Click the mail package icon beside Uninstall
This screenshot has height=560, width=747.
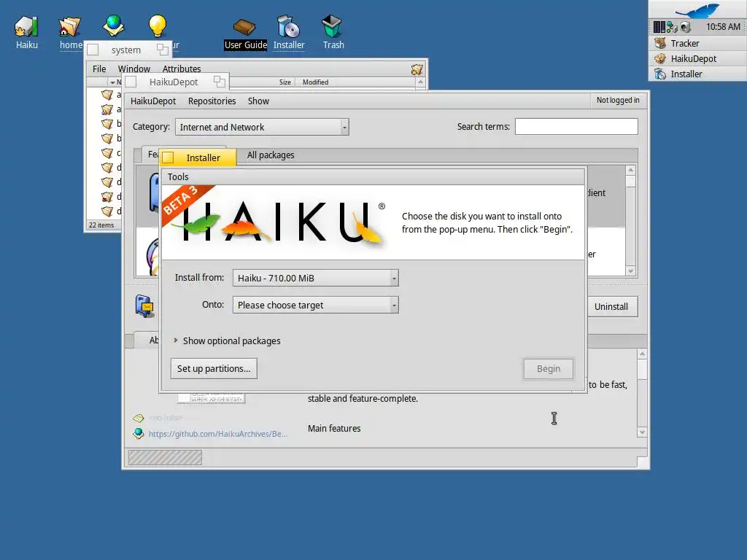(144, 306)
